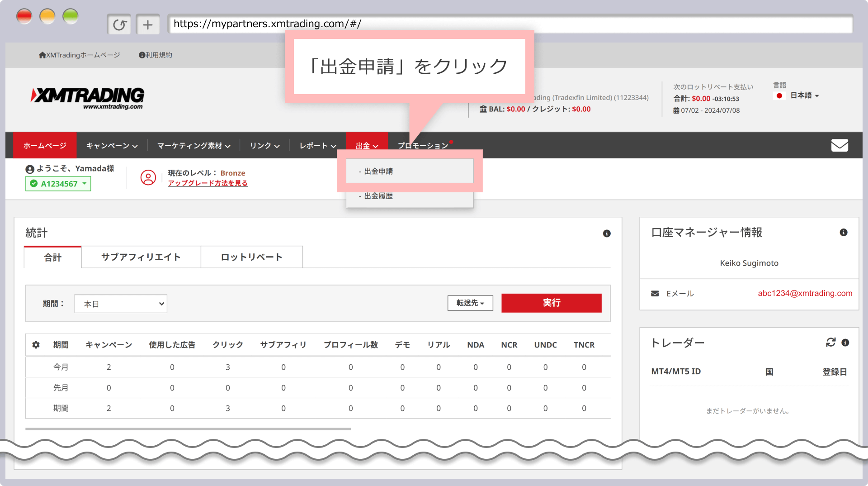Switch to the 合計 tab

pos(52,257)
